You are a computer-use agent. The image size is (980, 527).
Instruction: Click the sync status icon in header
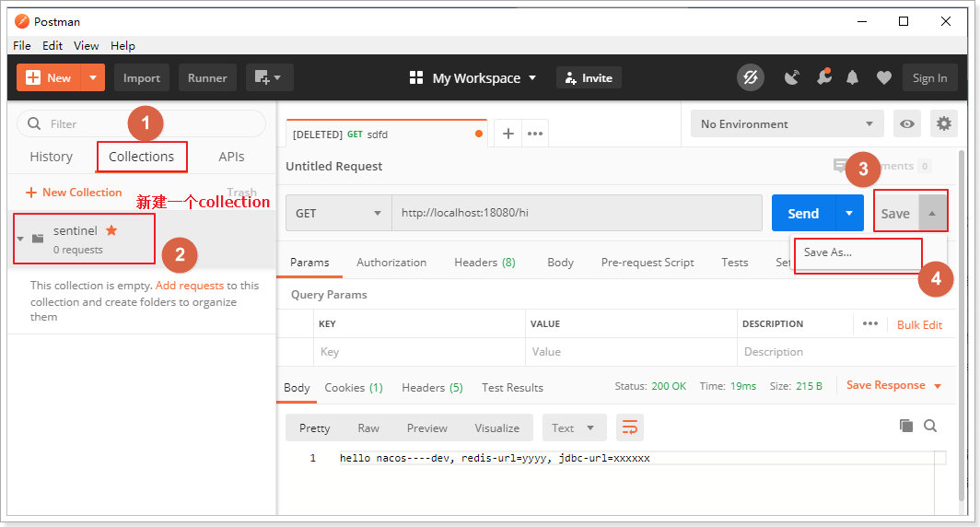[x=750, y=78]
